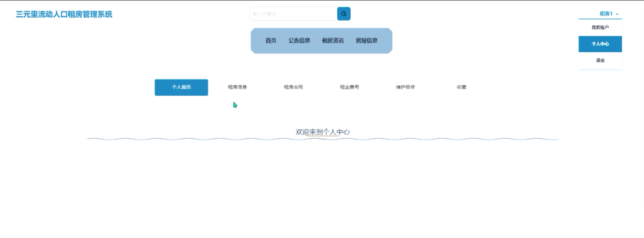Image resolution: width=644 pixels, height=238 pixels.
Task: Choose 个人中心 in the dropdown menu
Action: pyautogui.click(x=600, y=44)
